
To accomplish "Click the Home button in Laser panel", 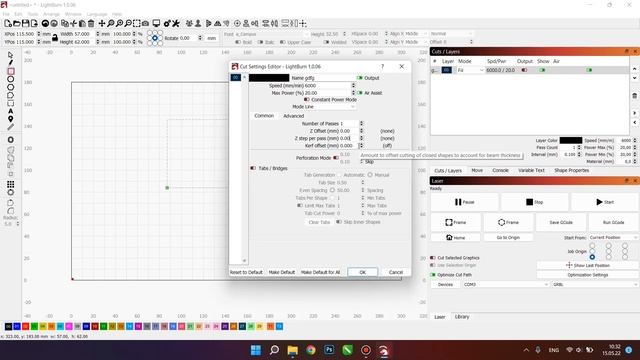I will pos(456,237).
